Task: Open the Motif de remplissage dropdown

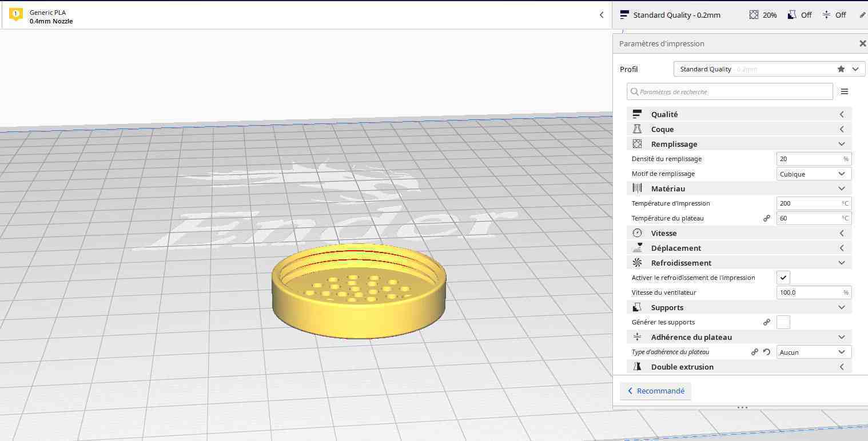Action: [813, 174]
